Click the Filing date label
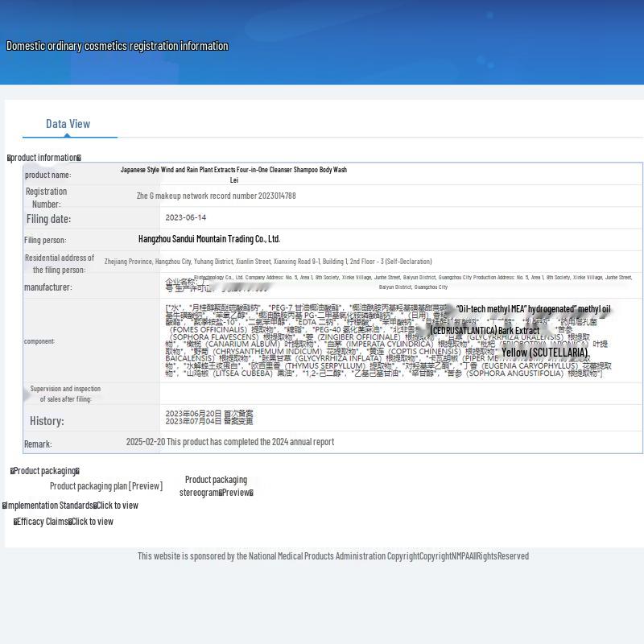The image size is (644, 644). pyautogui.click(x=48, y=219)
